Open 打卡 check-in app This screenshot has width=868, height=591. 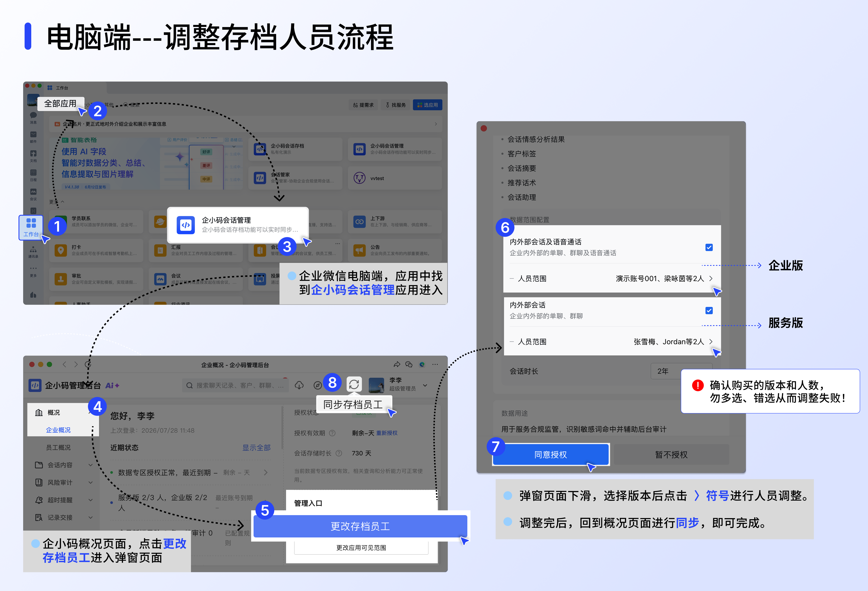pyautogui.click(x=96, y=250)
